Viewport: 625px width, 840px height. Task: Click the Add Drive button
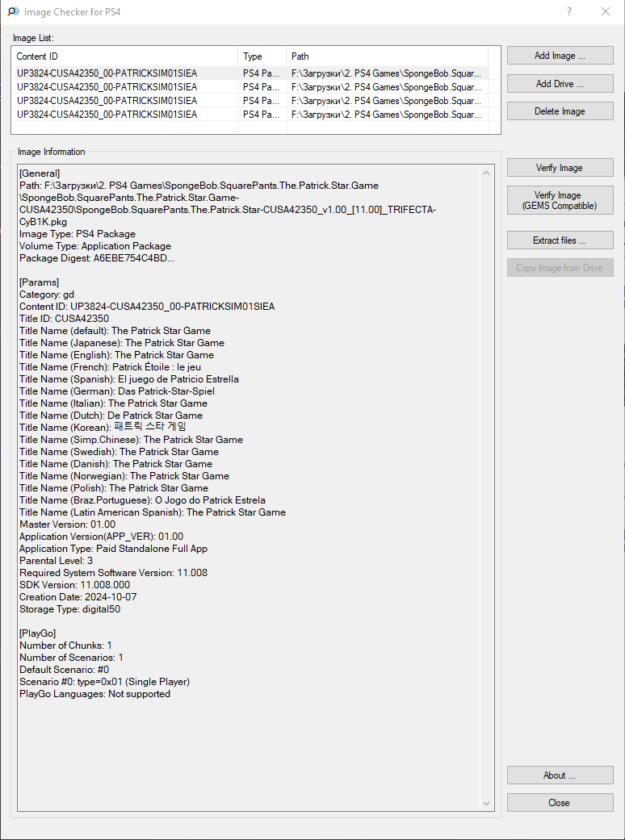coord(560,84)
